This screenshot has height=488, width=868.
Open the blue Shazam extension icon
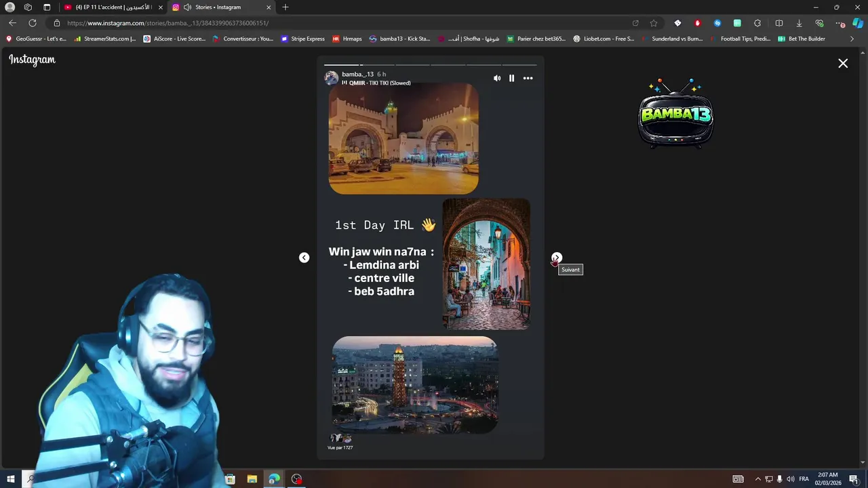717,23
